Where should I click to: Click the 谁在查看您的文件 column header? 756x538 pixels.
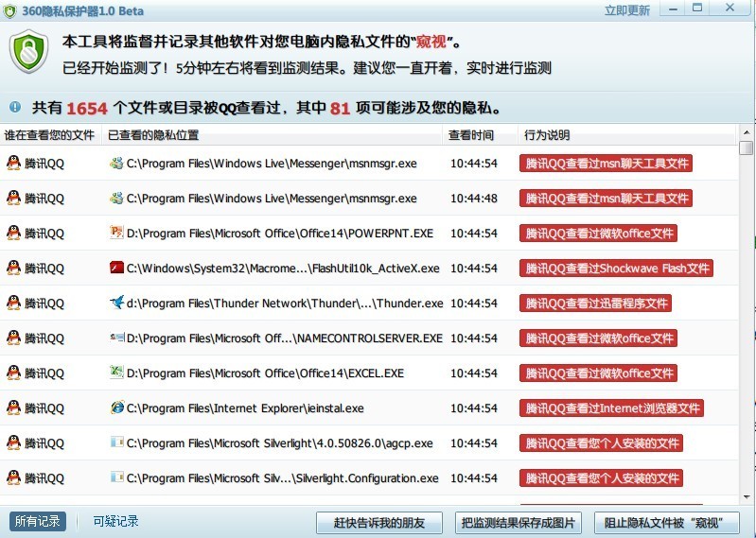[50, 135]
